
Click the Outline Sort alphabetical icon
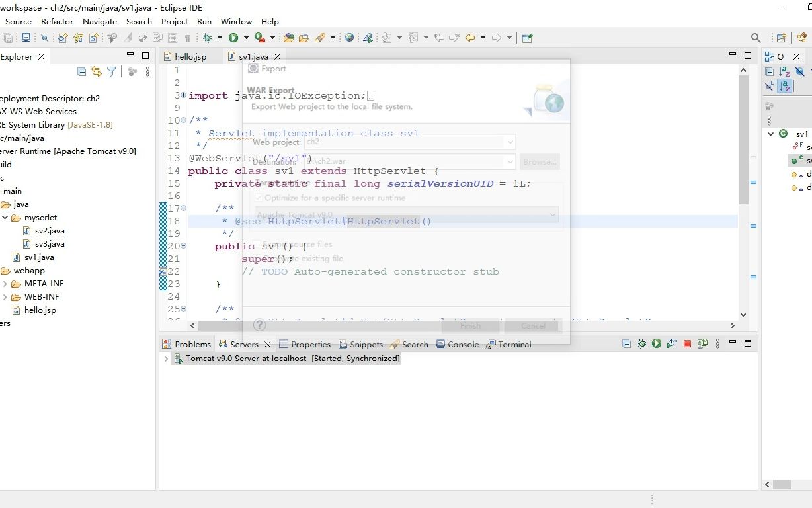click(x=784, y=72)
